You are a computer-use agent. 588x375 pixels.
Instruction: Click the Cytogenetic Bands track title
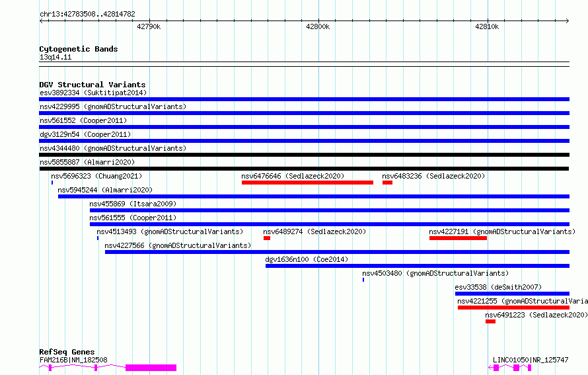point(79,49)
